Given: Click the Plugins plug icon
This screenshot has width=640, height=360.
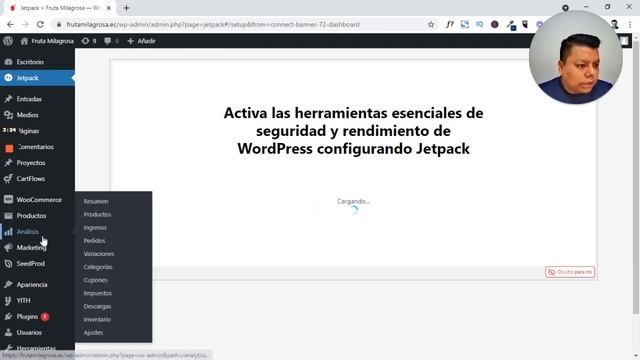Looking at the screenshot, I should pyautogui.click(x=8, y=317).
